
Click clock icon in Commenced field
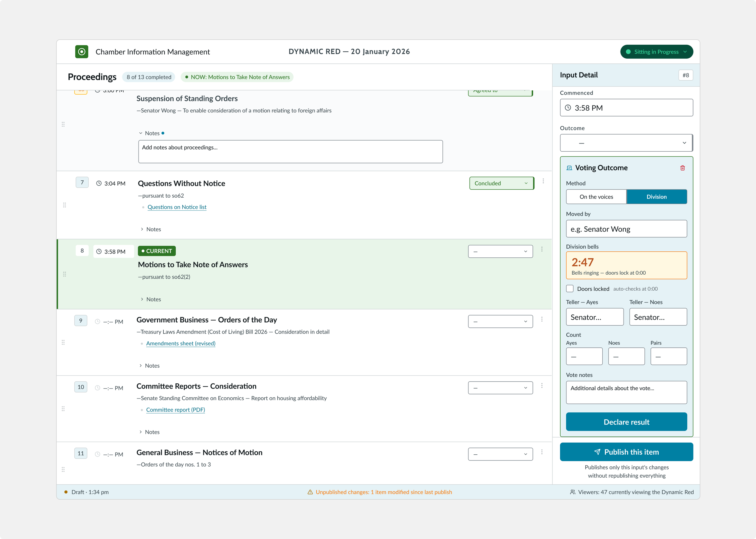coord(568,108)
